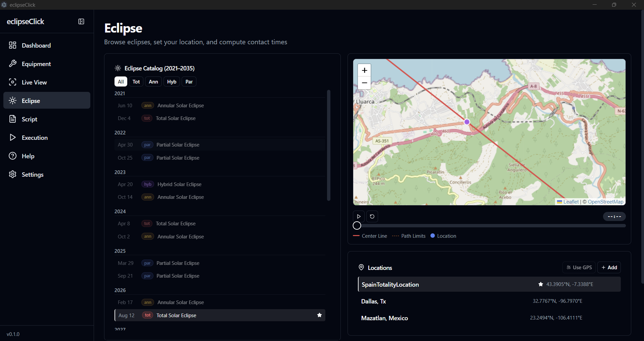Click the Use GPS button
The width and height of the screenshot is (644, 341).
click(x=579, y=267)
